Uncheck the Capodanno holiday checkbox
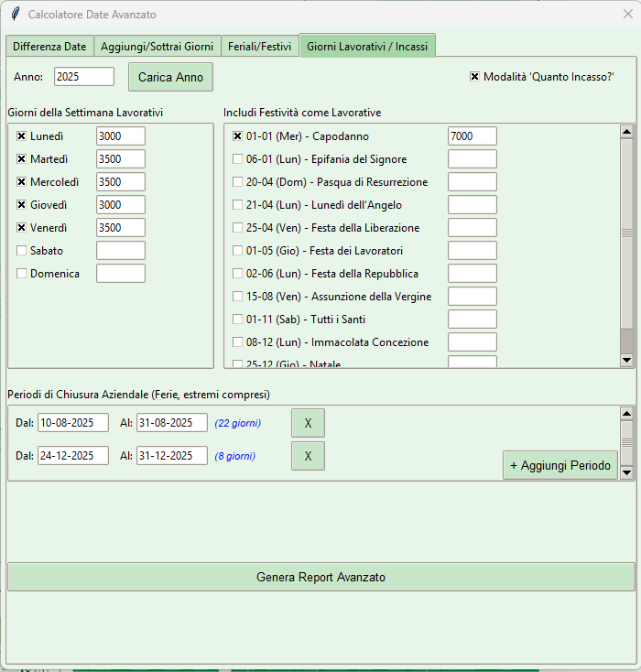The width and height of the screenshot is (641, 672). [x=238, y=136]
